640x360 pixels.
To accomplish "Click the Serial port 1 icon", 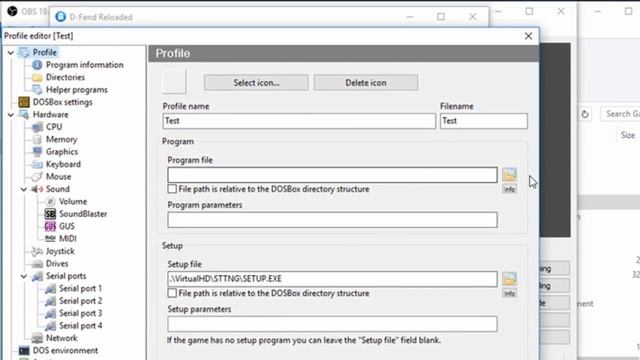I will tap(50, 289).
